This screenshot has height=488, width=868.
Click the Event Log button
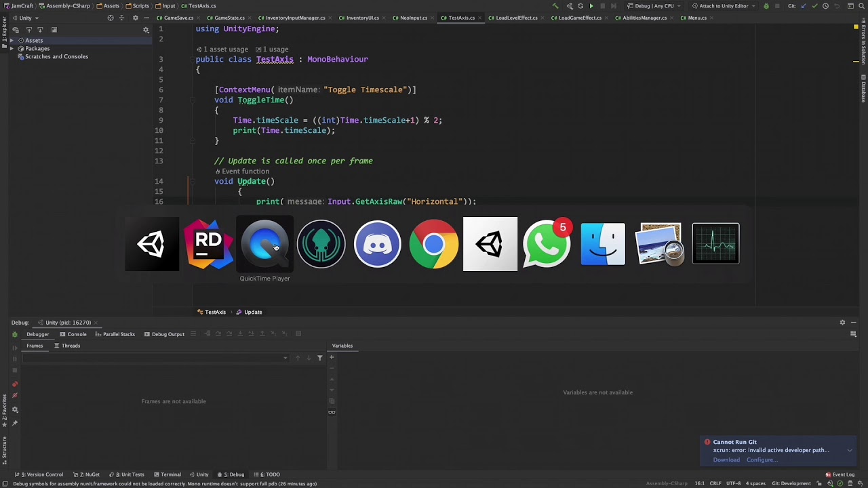tap(840, 474)
